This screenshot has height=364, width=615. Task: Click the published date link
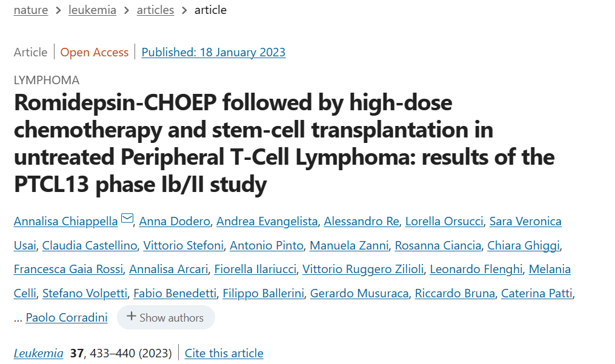coord(213,52)
